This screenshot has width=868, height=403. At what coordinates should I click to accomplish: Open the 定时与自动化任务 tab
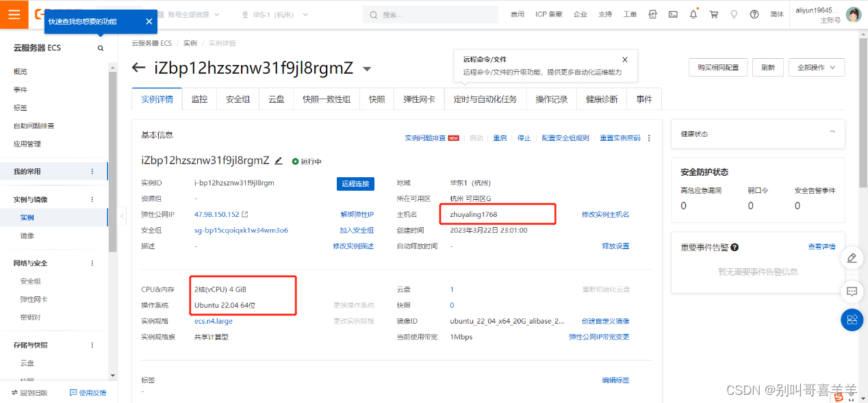[x=485, y=99]
